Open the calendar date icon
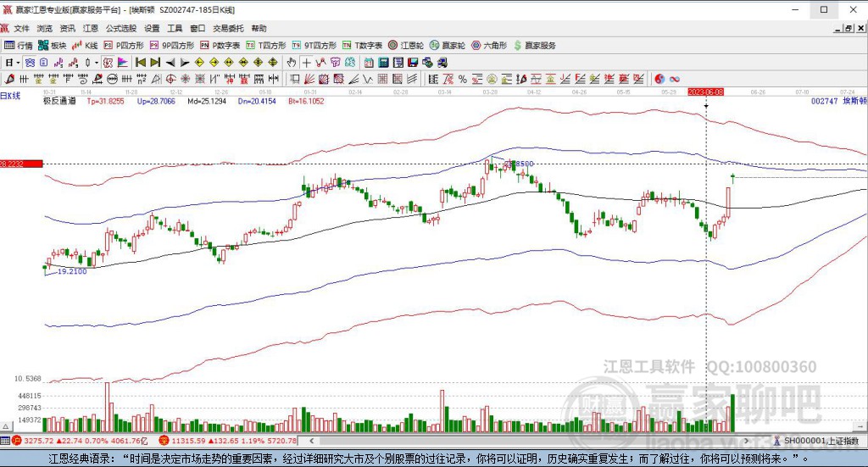 (x=369, y=63)
